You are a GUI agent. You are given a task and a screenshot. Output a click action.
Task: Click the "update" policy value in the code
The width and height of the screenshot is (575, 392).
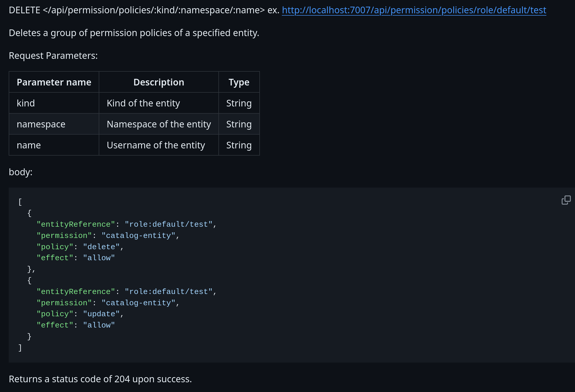pyautogui.click(x=101, y=314)
